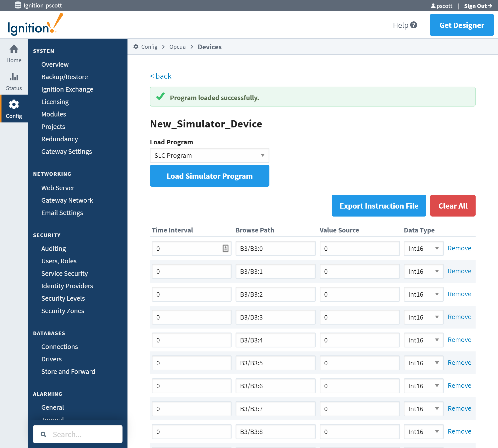This screenshot has height=448, width=498.
Task: Open Gateway Network settings
Action: tap(67, 200)
